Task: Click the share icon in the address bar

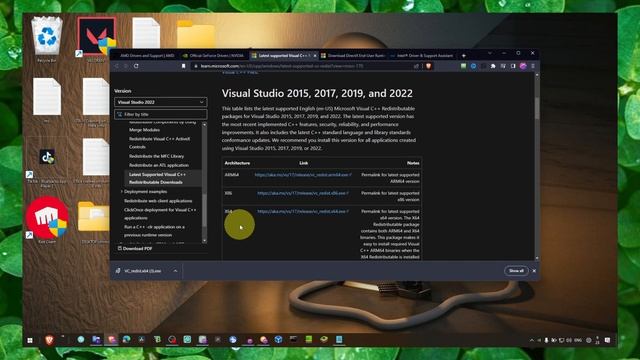Action: click(x=416, y=66)
